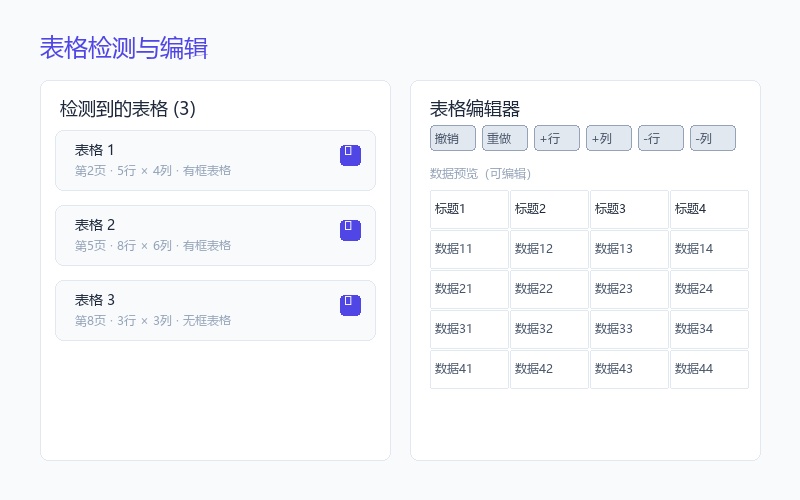Click cell 数据34

tap(710, 330)
